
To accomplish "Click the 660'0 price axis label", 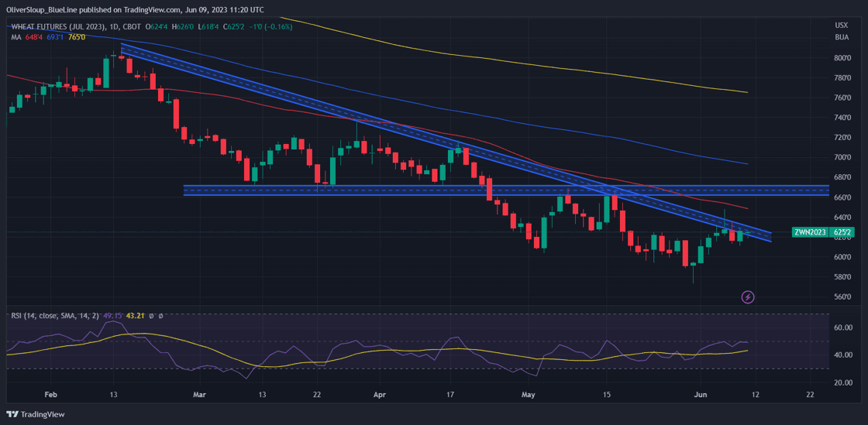I will click(844, 197).
